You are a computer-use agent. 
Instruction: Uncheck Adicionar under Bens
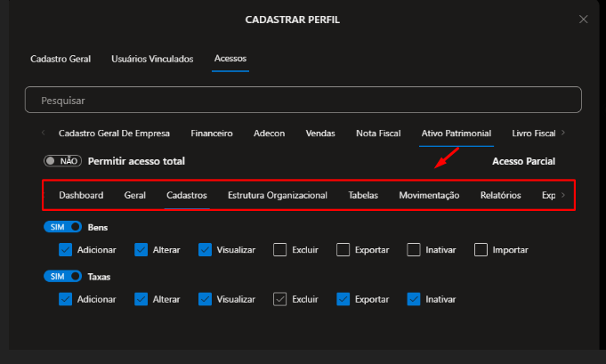tap(64, 250)
